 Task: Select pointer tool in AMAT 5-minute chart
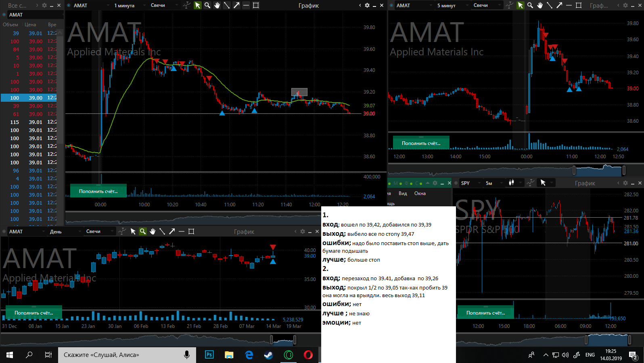[x=520, y=5]
